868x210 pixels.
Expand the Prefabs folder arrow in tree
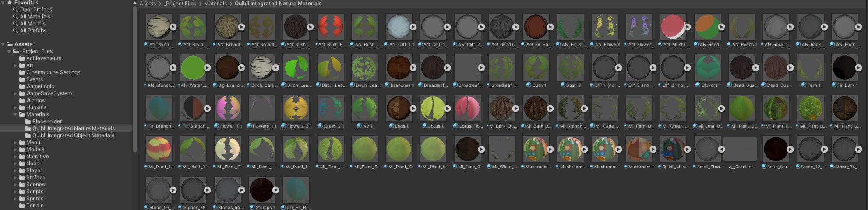(15, 178)
